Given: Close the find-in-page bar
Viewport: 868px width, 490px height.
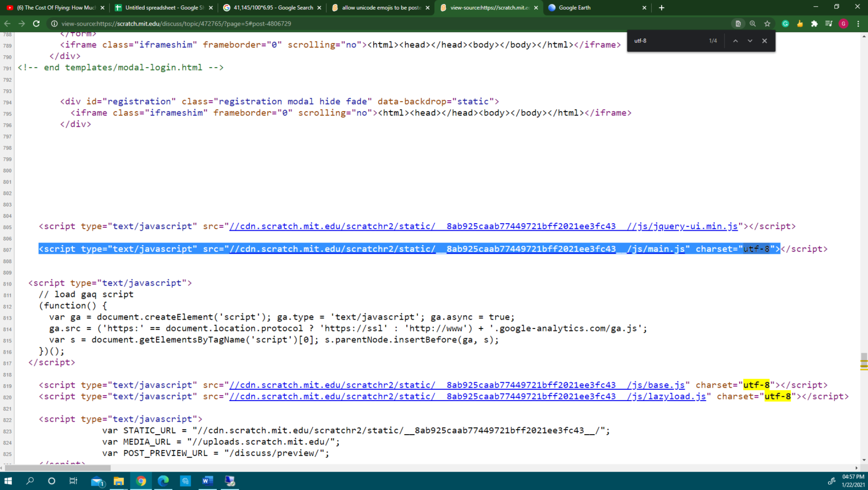Looking at the screenshot, I should (764, 41).
